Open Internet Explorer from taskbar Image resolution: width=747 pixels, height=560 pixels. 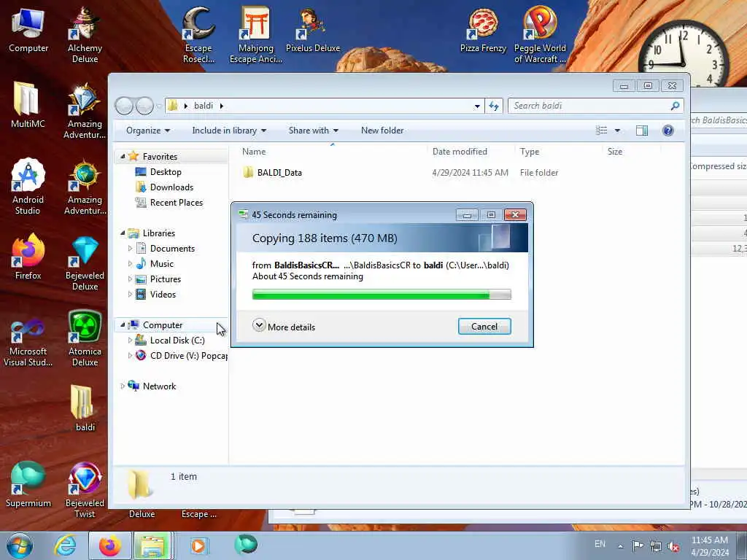(65, 545)
